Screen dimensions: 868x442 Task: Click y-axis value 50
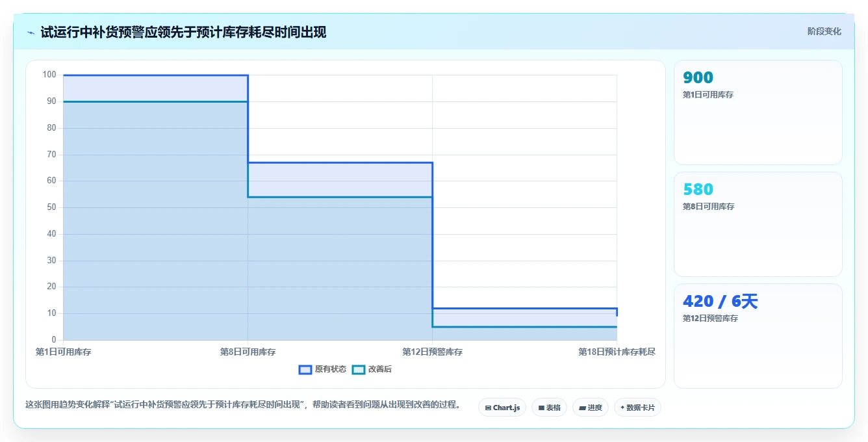tap(52, 207)
